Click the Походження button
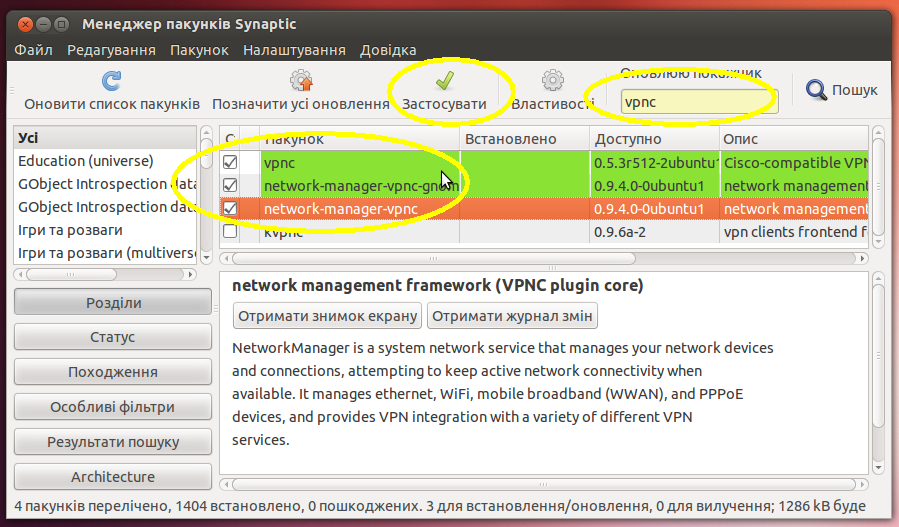Viewport: 899px width, 527px height. coord(113,372)
